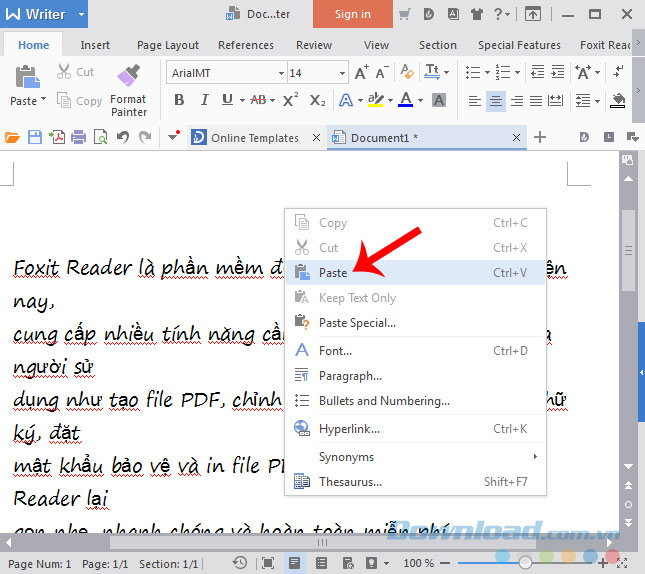
Task: Expand line spacing dropdown arrow
Action: (x=597, y=101)
